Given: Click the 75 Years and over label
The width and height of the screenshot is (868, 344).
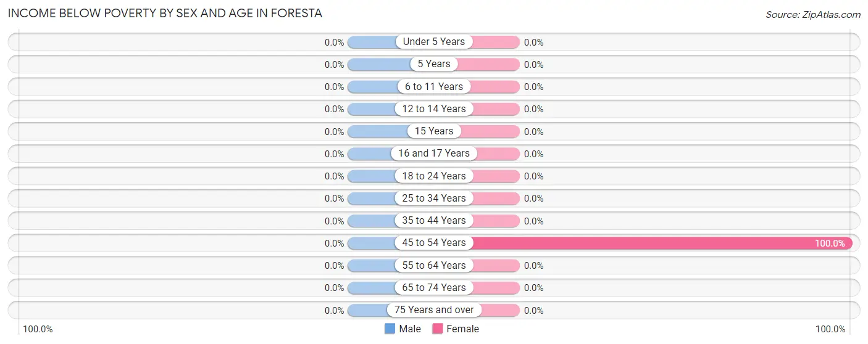Looking at the screenshot, I should 434,310.
